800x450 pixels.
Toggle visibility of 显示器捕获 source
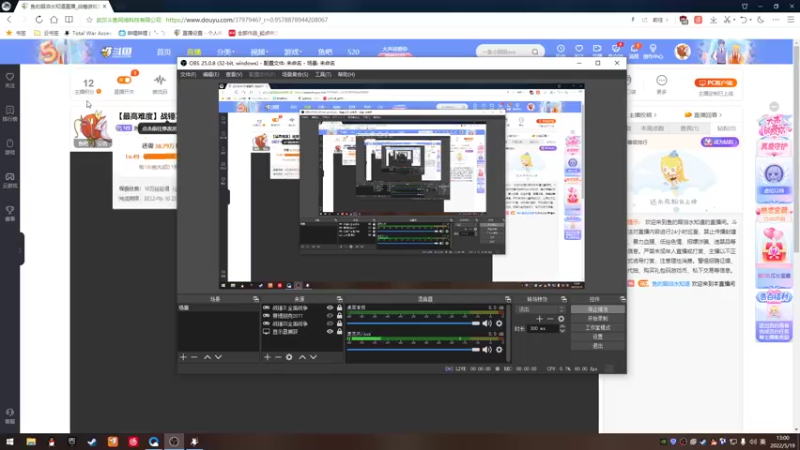click(x=330, y=332)
